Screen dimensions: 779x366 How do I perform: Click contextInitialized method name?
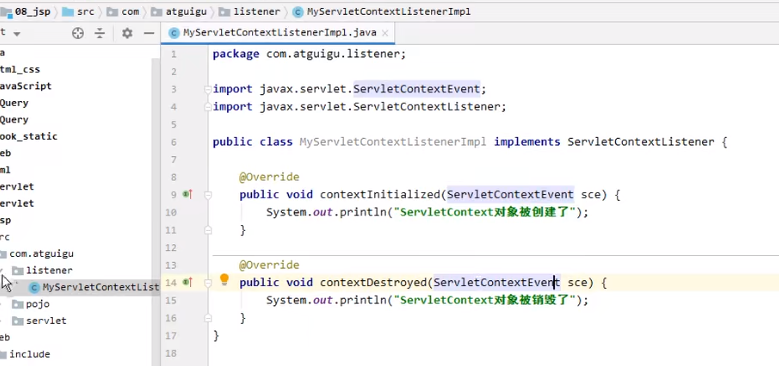click(x=380, y=195)
